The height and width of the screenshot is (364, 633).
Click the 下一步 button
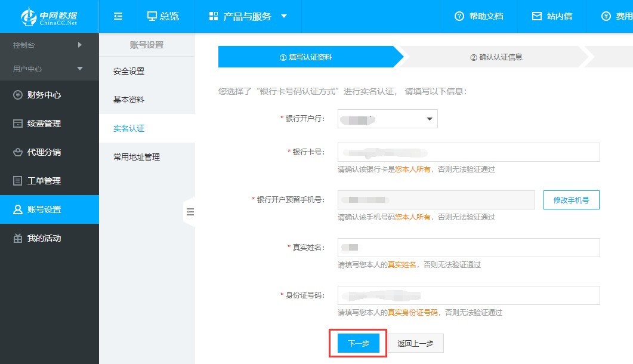[x=357, y=343]
